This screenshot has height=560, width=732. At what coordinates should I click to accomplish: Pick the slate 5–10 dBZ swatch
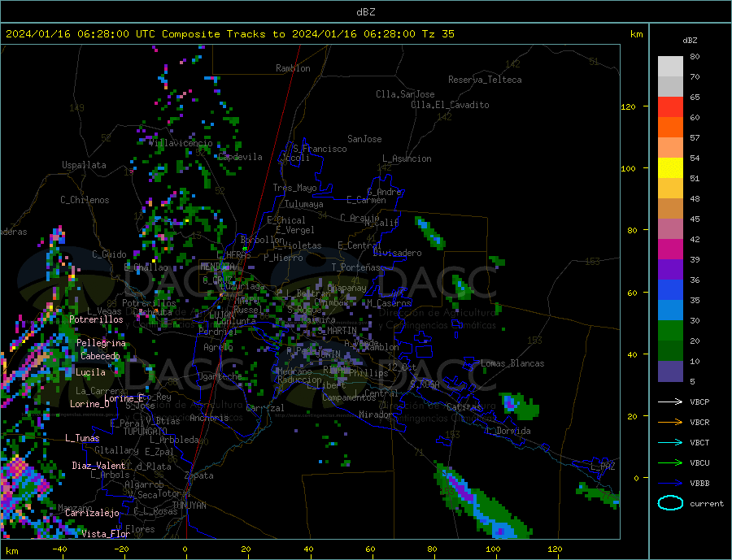[670, 371]
